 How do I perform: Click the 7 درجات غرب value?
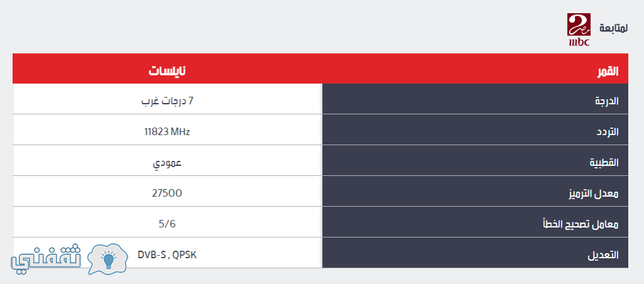pos(167,101)
